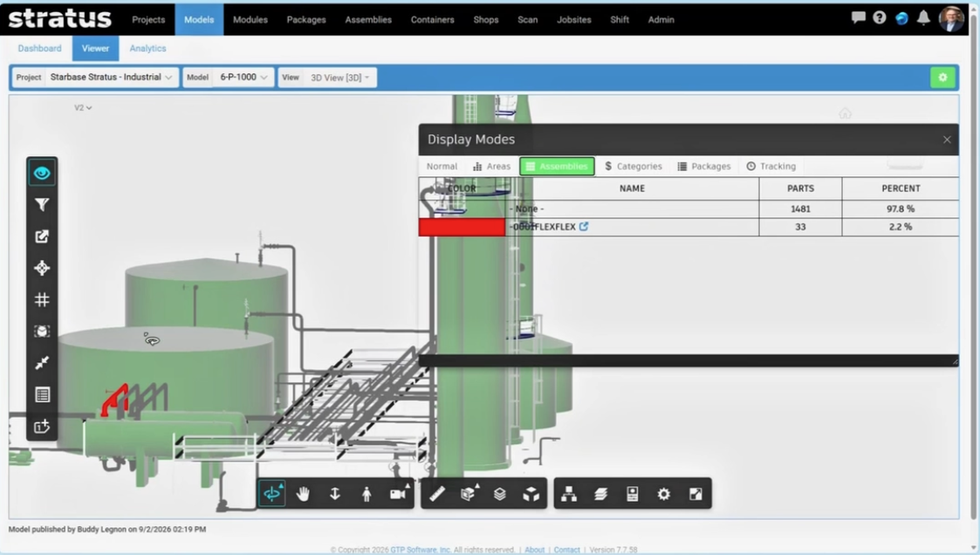This screenshot has height=555, width=980.
Task: Select the Measure ruler tool
Action: pyautogui.click(x=437, y=494)
